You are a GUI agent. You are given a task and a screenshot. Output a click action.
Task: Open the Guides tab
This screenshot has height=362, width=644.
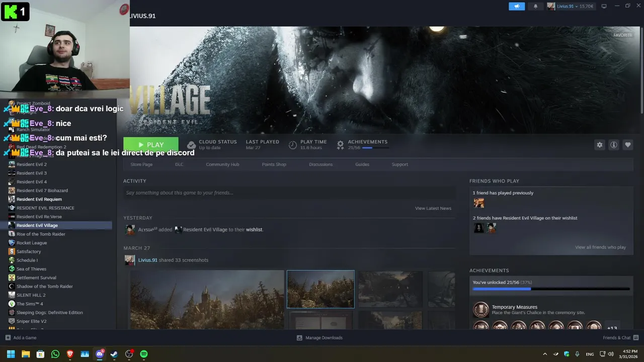click(x=362, y=164)
